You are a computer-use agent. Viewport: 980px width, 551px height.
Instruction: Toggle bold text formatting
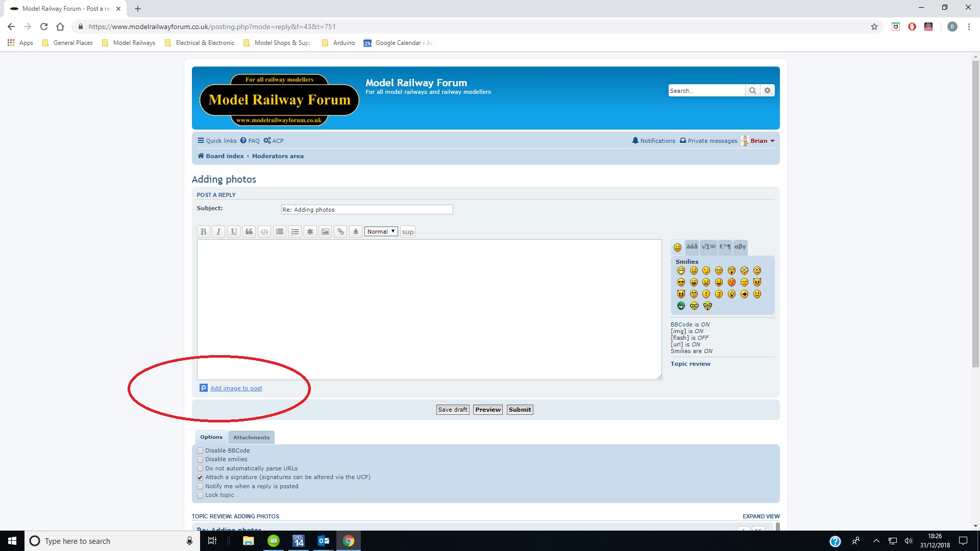tap(203, 232)
